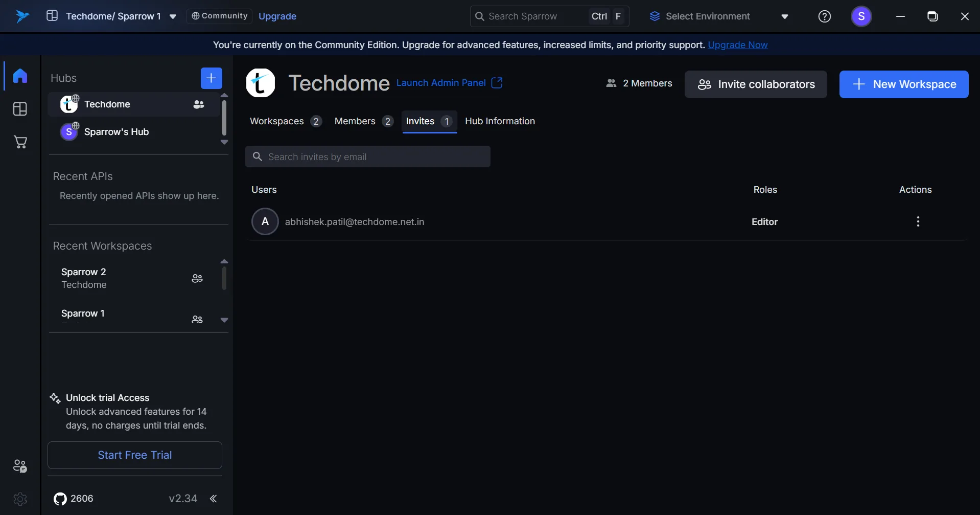The height and width of the screenshot is (515, 980).
Task: Open the Sparrow 2 recent workspace
Action: pyautogui.click(x=134, y=278)
